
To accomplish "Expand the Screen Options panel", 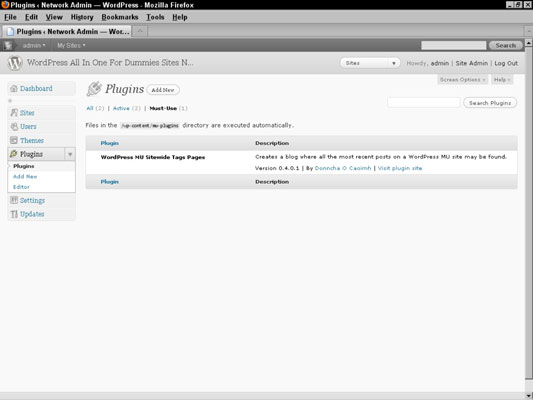I will (462, 80).
